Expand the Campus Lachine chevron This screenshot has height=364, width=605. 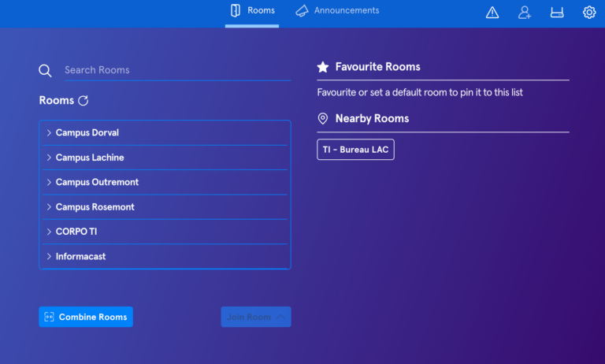(x=49, y=158)
